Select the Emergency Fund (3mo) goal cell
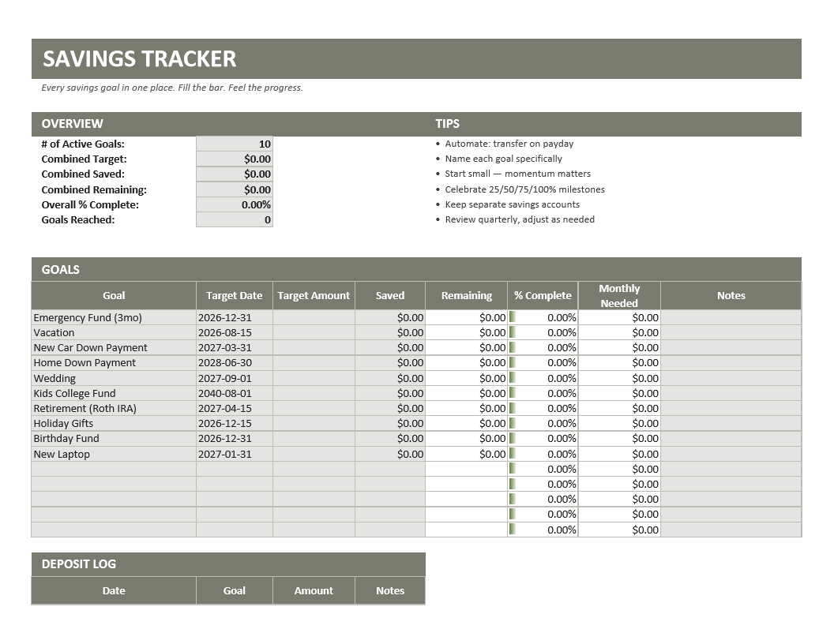The width and height of the screenshot is (834, 644). pos(114,317)
